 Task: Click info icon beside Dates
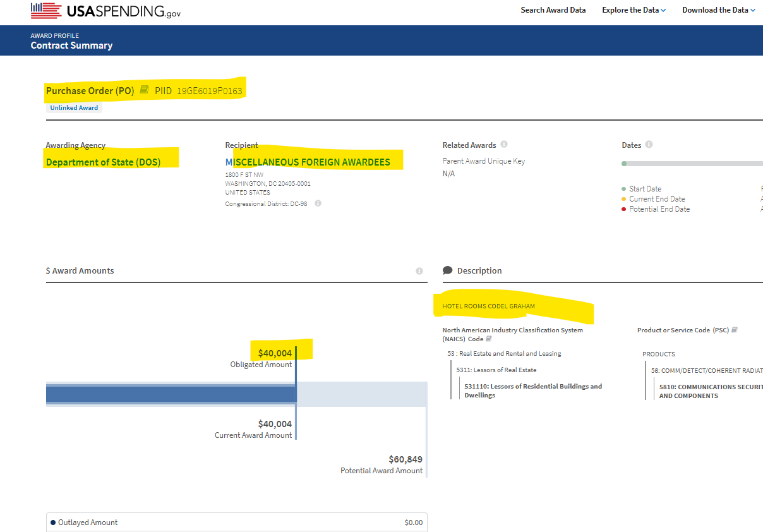(649, 145)
